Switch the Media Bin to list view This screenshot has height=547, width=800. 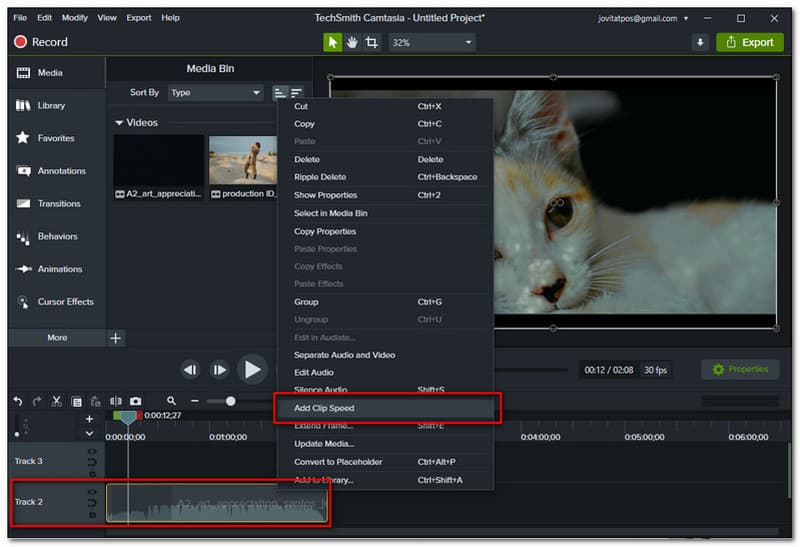(280, 93)
